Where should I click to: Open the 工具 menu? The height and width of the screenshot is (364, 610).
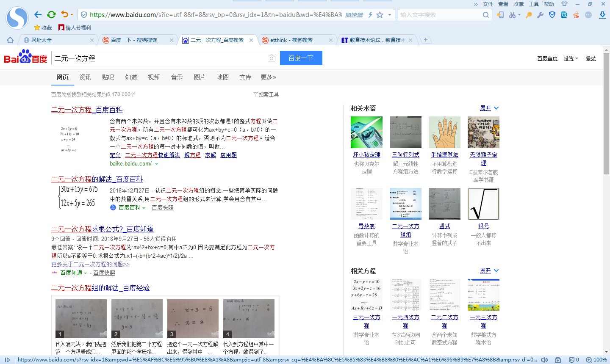(534, 4)
